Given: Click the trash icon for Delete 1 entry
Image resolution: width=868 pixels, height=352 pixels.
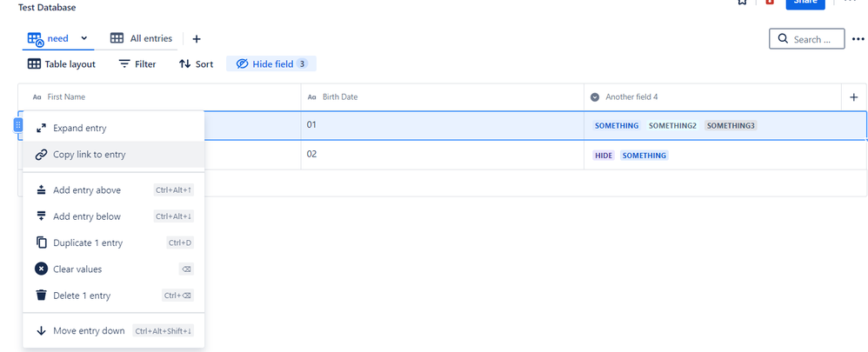Looking at the screenshot, I should click(41, 295).
